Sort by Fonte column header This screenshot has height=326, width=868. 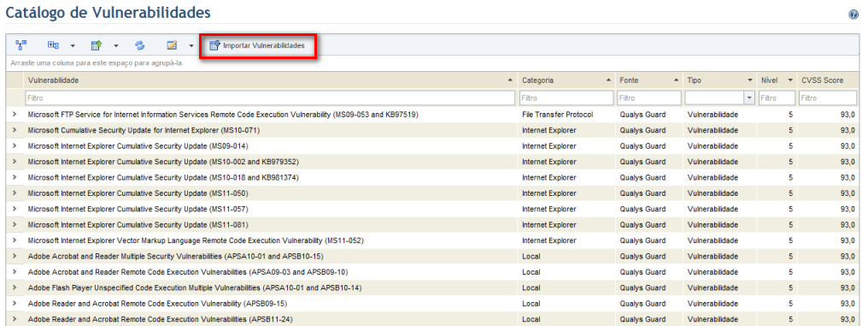pyautogui.click(x=648, y=80)
